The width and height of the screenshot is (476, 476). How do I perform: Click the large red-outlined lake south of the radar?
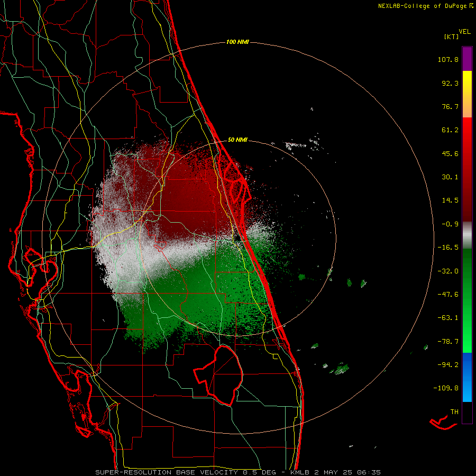[218, 375]
